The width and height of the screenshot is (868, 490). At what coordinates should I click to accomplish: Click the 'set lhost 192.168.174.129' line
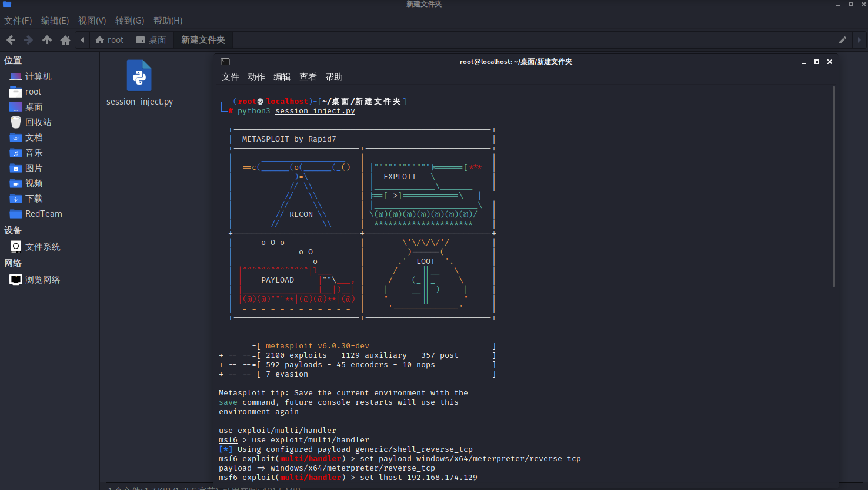click(419, 478)
